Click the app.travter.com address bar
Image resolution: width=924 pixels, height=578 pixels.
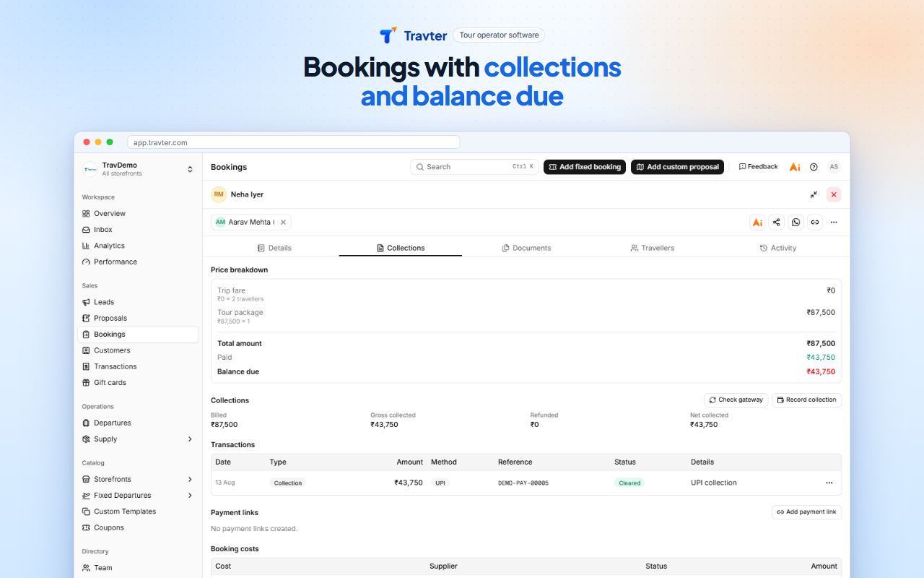click(293, 142)
